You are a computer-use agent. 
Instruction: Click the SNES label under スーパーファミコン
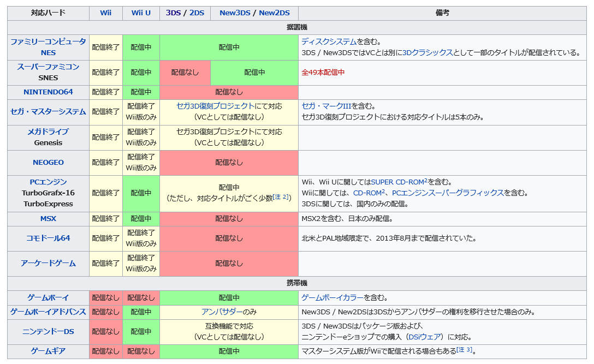pyautogui.click(x=48, y=77)
